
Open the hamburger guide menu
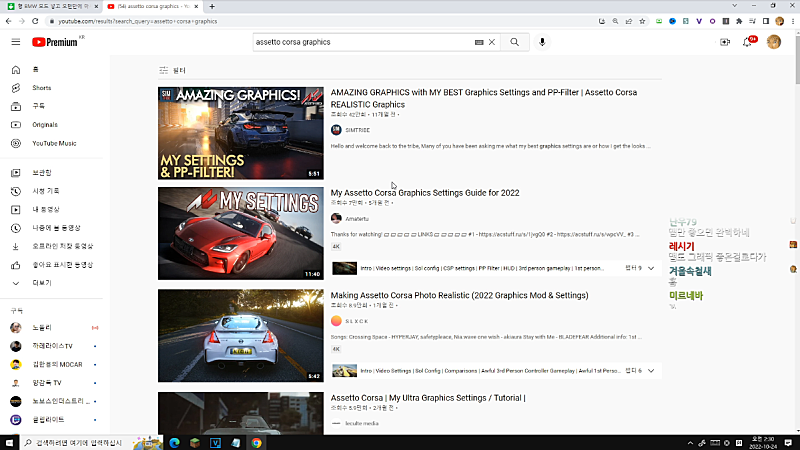15,42
